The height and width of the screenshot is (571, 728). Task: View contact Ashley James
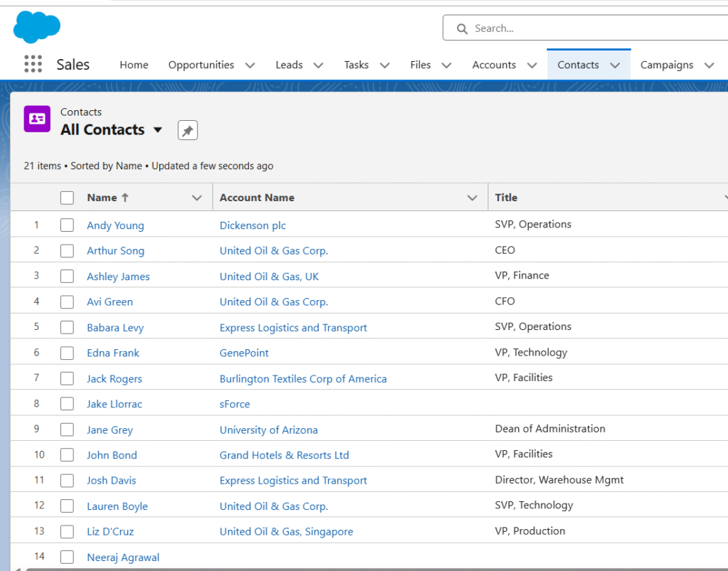(119, 277)
